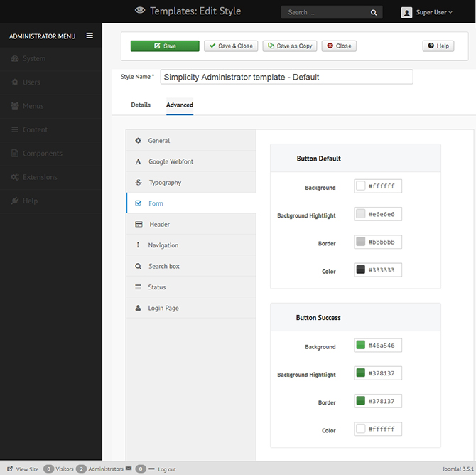Click the Login Page user icon

[138, 308]
